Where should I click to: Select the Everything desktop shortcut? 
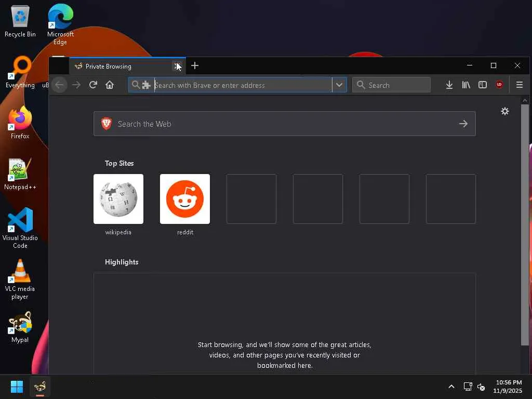pos(20,72)
